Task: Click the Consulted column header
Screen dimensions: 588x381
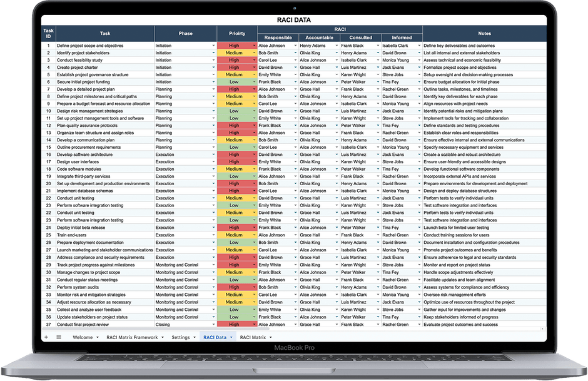Action: pyautogui.click(x=360, y=38)
